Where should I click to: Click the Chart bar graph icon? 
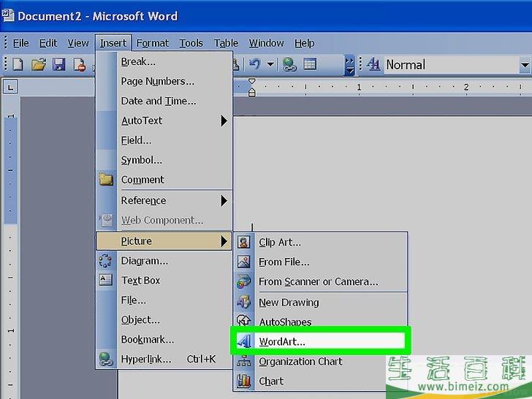[x=243, y=381]
